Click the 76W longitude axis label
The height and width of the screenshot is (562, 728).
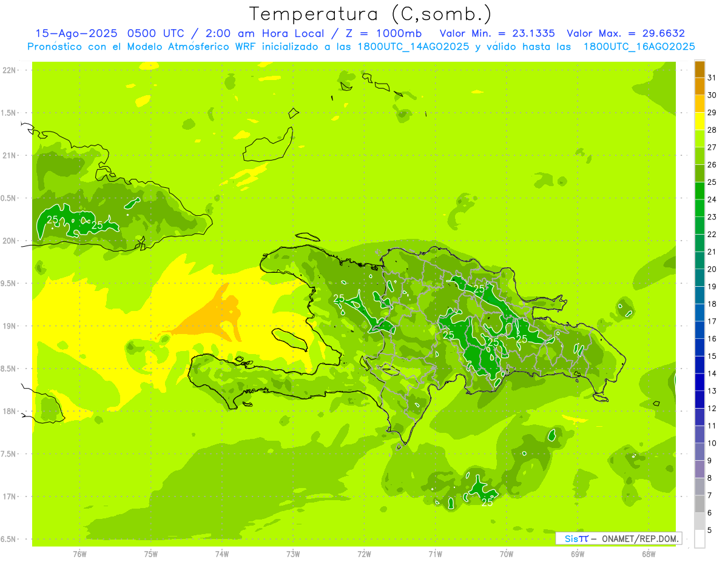(x=79, y=554)
